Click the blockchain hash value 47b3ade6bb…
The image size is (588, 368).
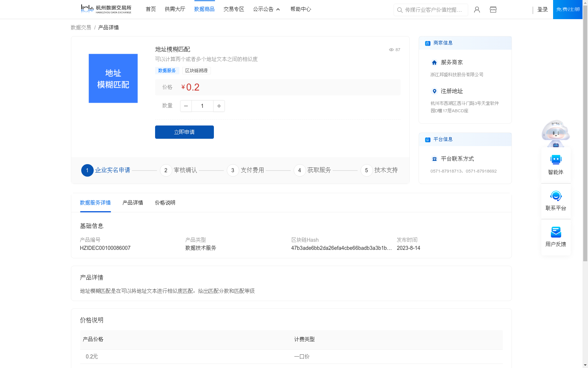click(341, 248)
